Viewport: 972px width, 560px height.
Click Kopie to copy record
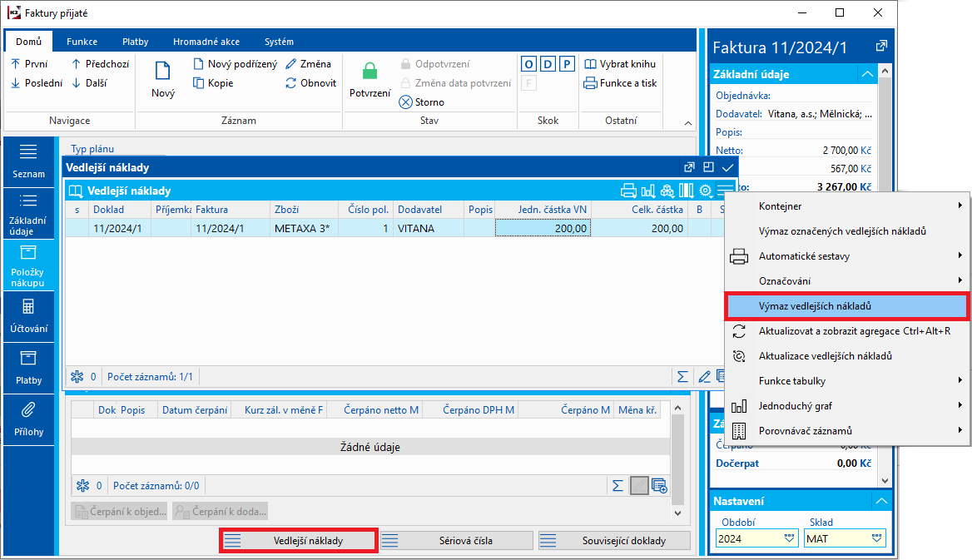click(213, 83)
